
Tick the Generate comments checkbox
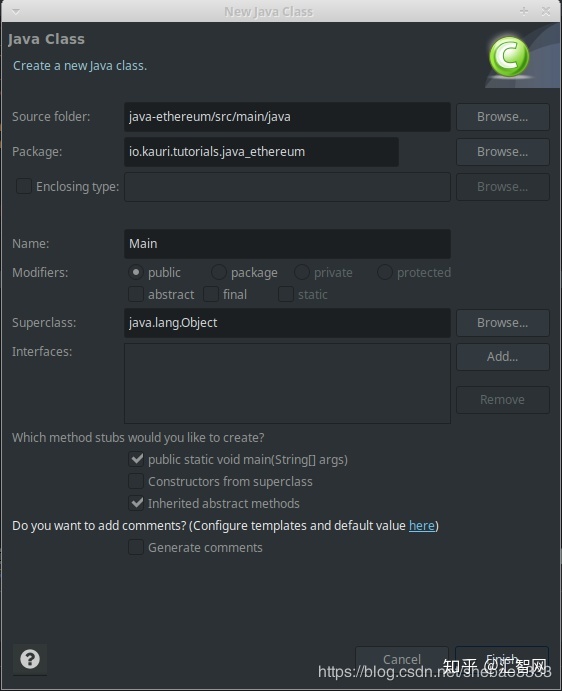[136, 547]
